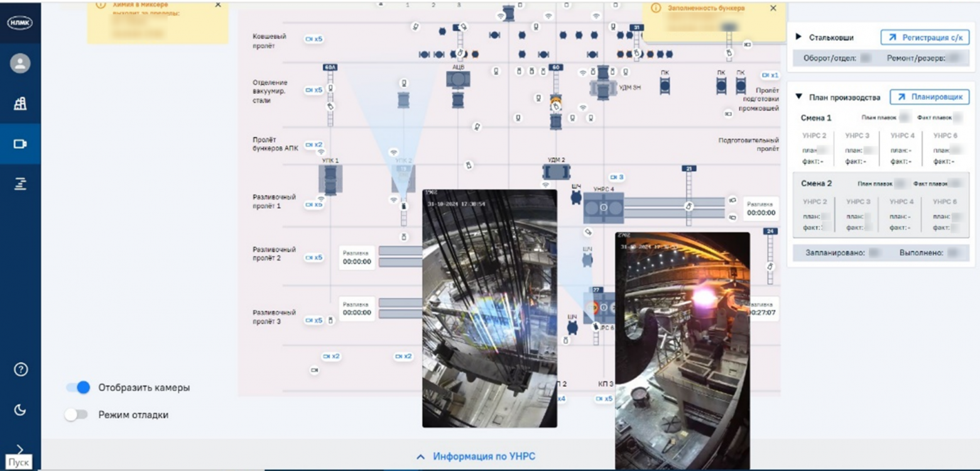Close the Заполненность бункера notification

(773, 8)
